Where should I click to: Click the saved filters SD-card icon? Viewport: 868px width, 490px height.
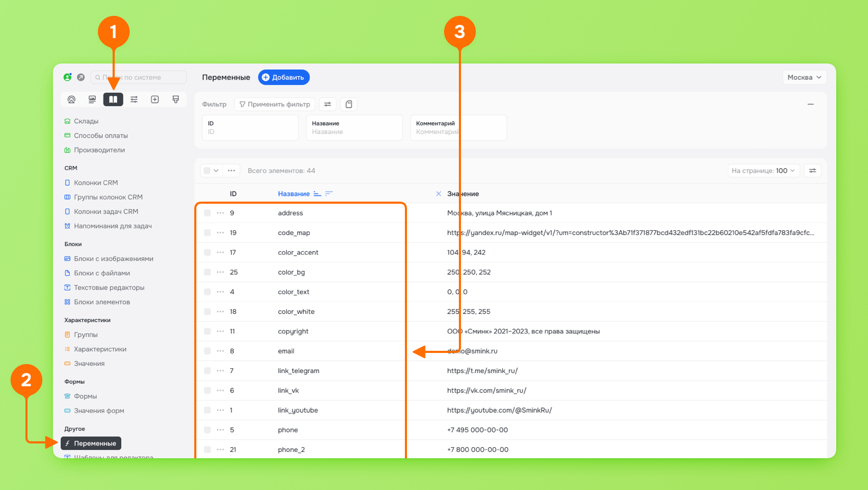click(x=349, y=104)
